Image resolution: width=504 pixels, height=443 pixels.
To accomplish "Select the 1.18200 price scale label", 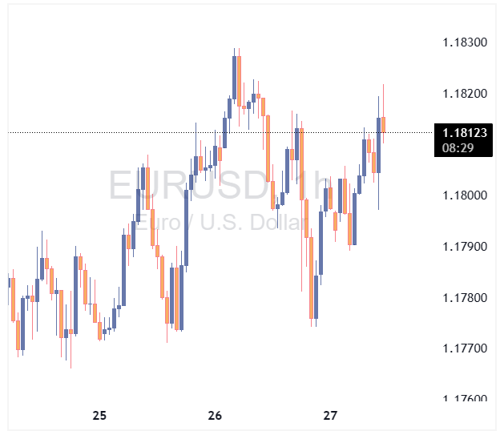I will pyautogui.click(x=466, y=94).
